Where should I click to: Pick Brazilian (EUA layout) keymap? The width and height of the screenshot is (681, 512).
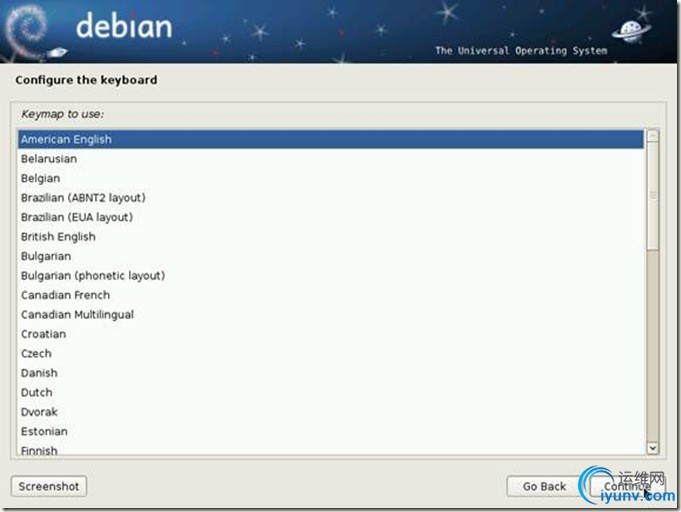[331, 217]
